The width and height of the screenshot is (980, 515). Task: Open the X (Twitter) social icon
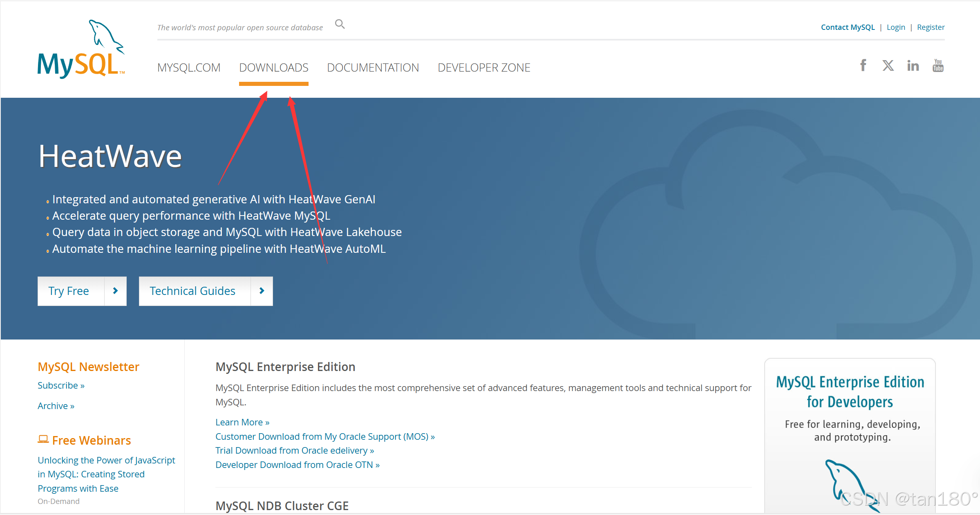point(888,65)
